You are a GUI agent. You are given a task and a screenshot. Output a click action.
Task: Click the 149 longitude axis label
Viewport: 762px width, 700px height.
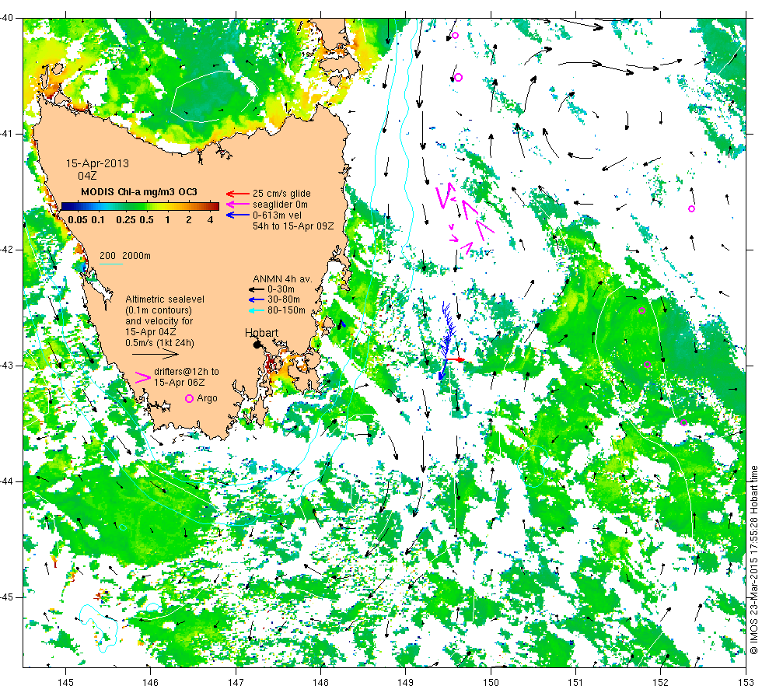[405, 683]
